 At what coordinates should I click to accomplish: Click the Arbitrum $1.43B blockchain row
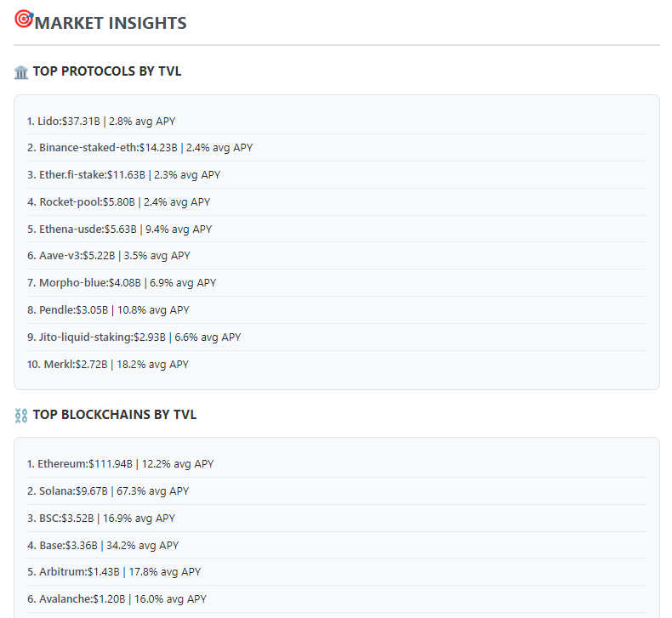coord(337,572)
